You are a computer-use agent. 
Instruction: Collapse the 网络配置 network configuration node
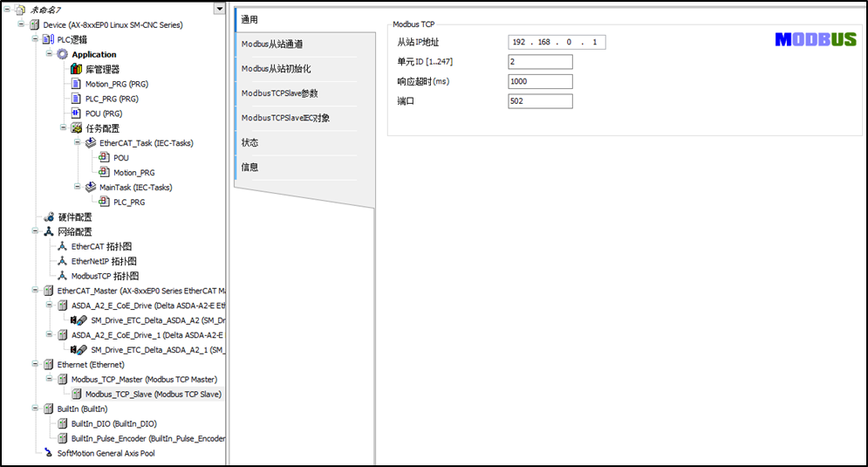pos(36,232)
